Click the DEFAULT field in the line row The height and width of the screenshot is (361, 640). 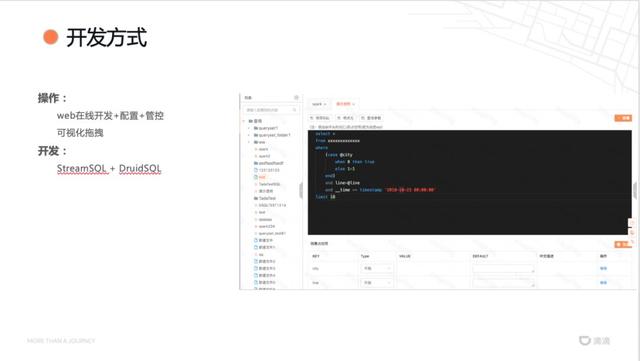coord(503,283)
